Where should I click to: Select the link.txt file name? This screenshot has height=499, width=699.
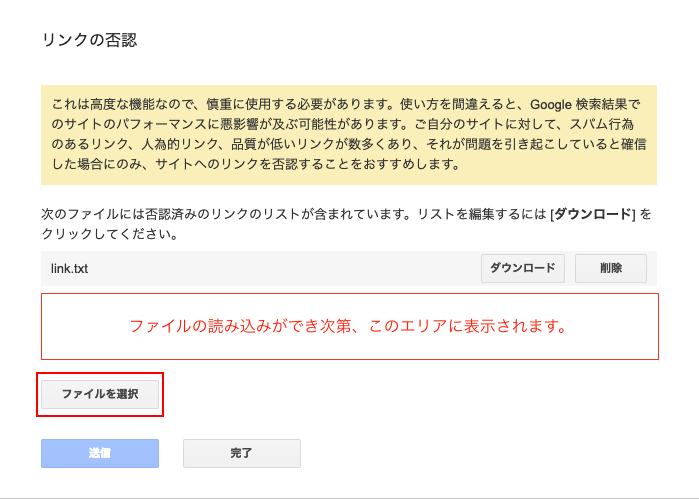pos(69,268)
